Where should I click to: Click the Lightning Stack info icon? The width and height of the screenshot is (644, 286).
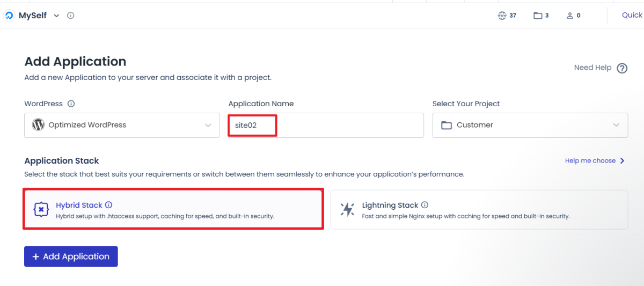[x=425, y=205]
